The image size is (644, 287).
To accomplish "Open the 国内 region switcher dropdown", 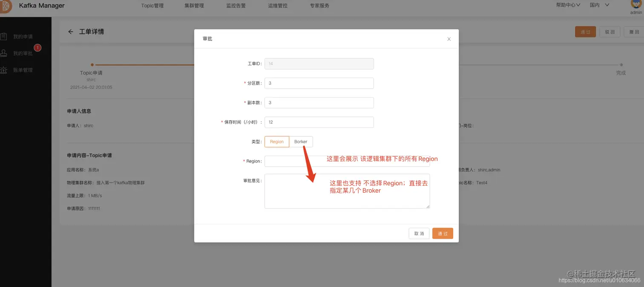I will pyautogui.click(x=598, y=6).
